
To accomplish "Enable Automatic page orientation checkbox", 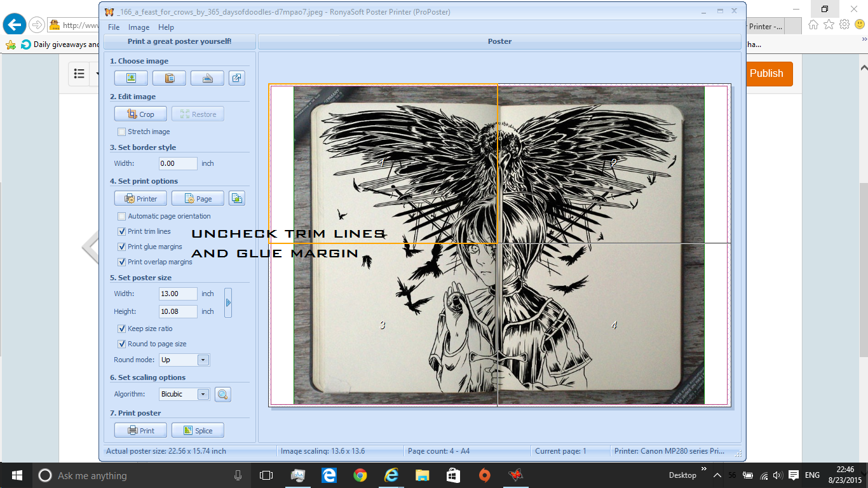I will (x=122, y=216).
